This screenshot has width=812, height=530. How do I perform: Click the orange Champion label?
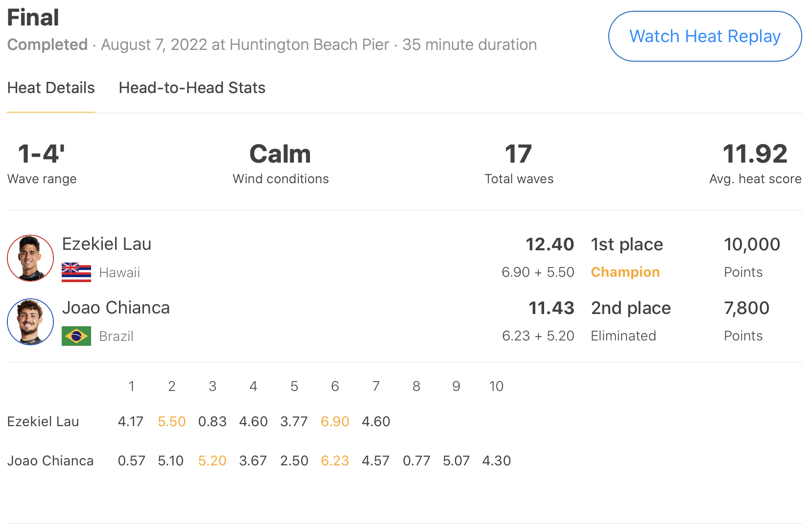(625, 272)
